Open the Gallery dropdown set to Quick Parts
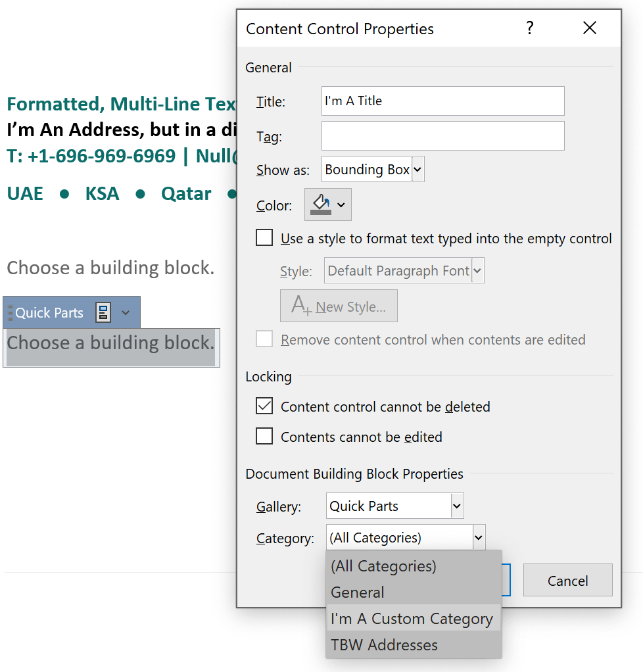The height and width of the screenshot is (672, 643). [456, 506]
